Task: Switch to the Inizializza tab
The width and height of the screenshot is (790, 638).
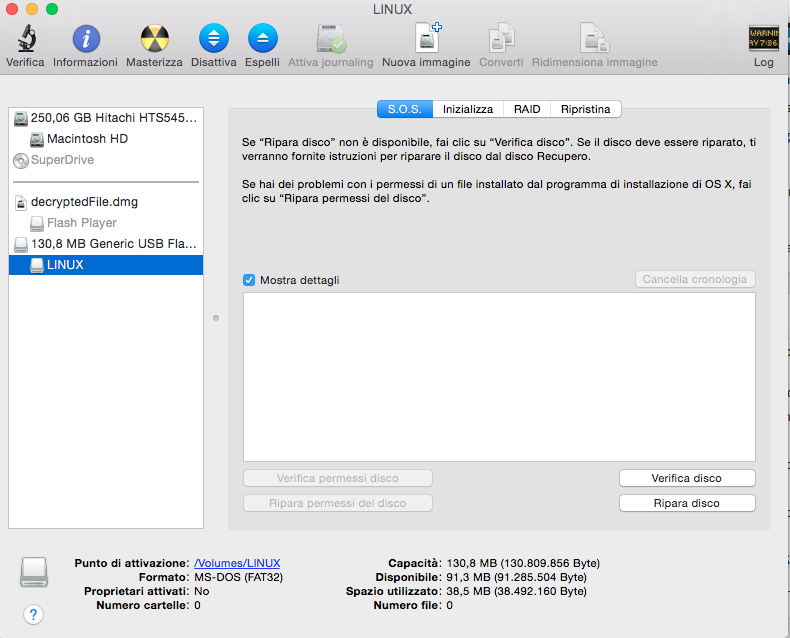Action: tap(468, 109)
